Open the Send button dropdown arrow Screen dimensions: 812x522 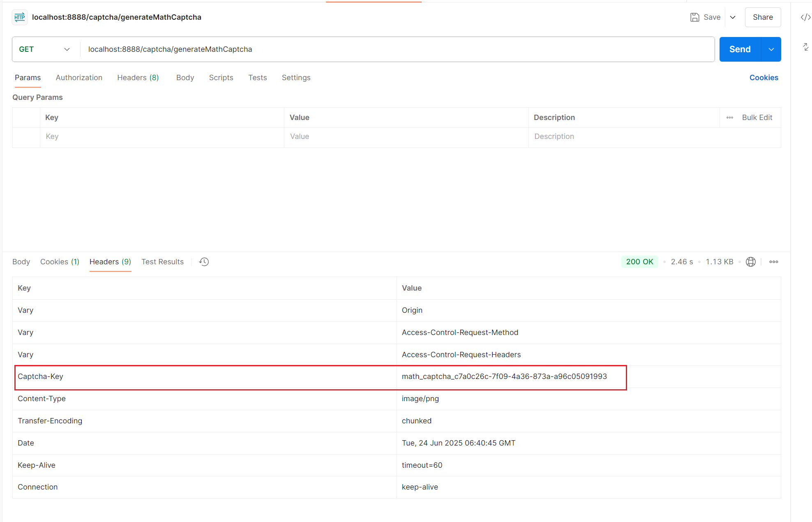pyautogui.click(x=771, y=49)
